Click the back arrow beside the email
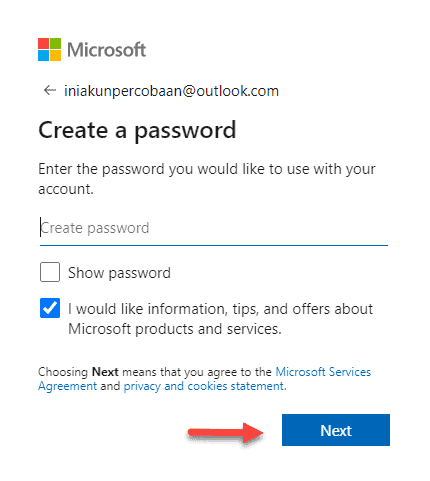 (50, 90)
